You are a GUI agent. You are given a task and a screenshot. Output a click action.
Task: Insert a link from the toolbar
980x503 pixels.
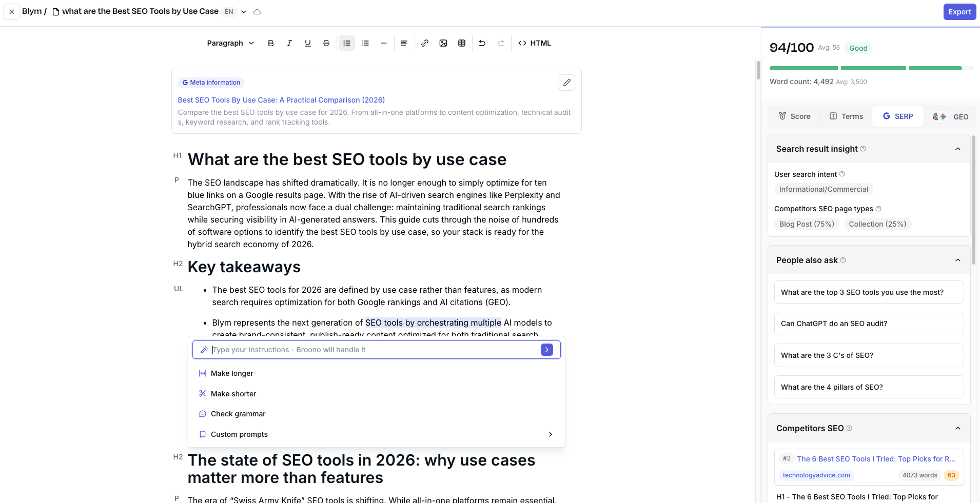425,43
